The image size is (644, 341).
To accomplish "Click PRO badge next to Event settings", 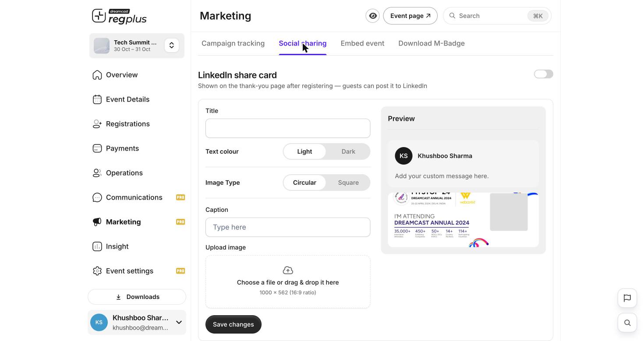I will coord(180,271).
